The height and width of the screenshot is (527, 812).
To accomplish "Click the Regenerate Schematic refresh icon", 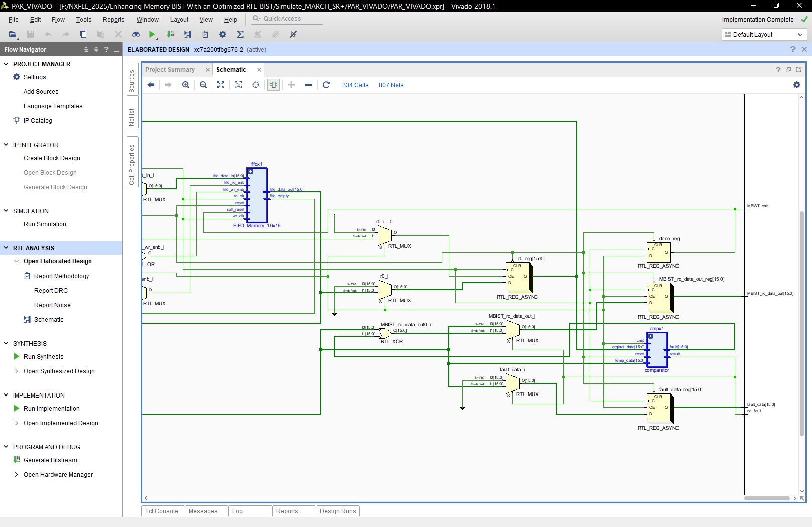I will click(x=326, y=85).
